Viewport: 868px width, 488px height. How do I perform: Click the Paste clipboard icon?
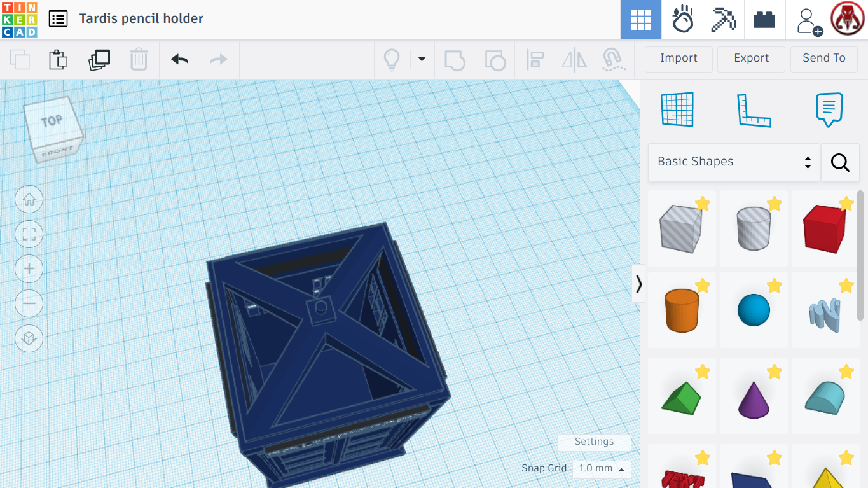pos(59,60)
